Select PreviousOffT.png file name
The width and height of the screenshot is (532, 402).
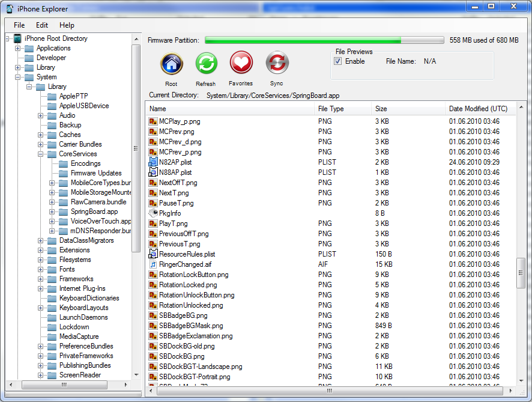tap(184, 234)
